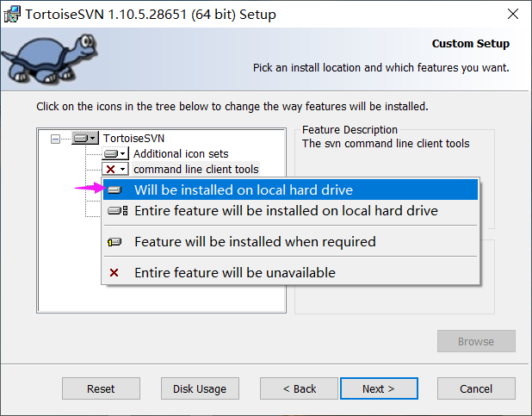Select command line client tools tree item
Screen dimensions: 532x416
[196, 169]
